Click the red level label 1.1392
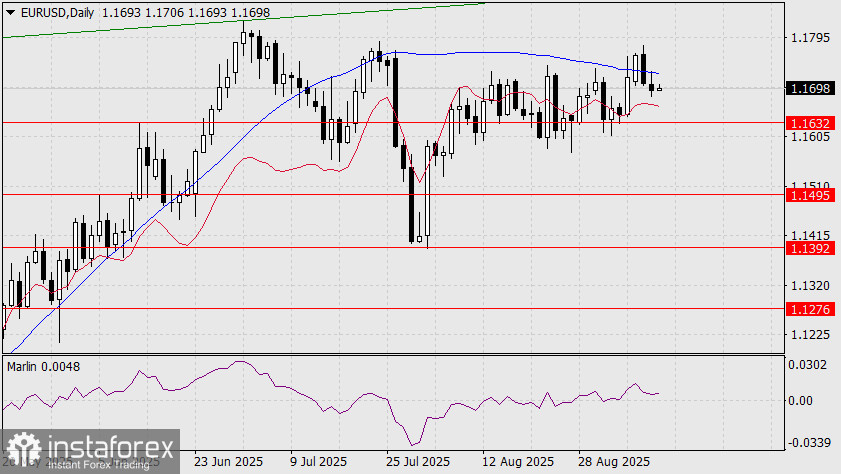This screenshot has width=841, height=474. coord(810,248)
